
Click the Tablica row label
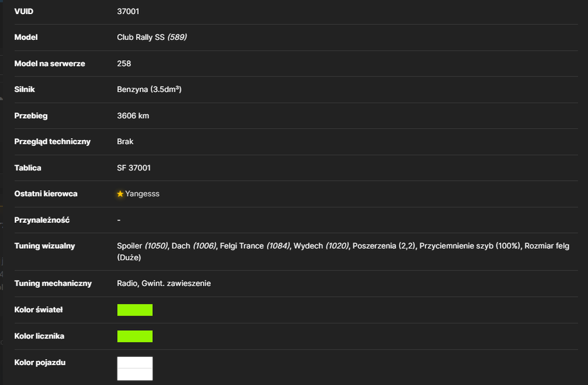(x=28, y=168)
